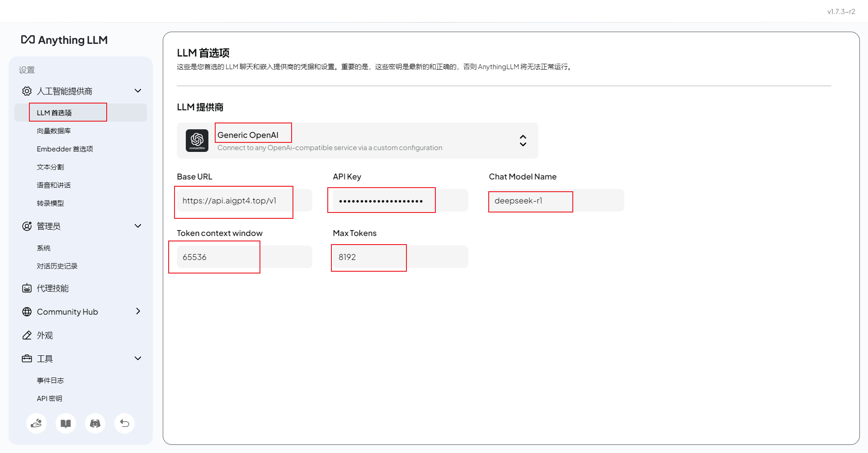Click the 设置 sidebar header
This screenshot has height=453, width=868.
[x=27, y=70]
